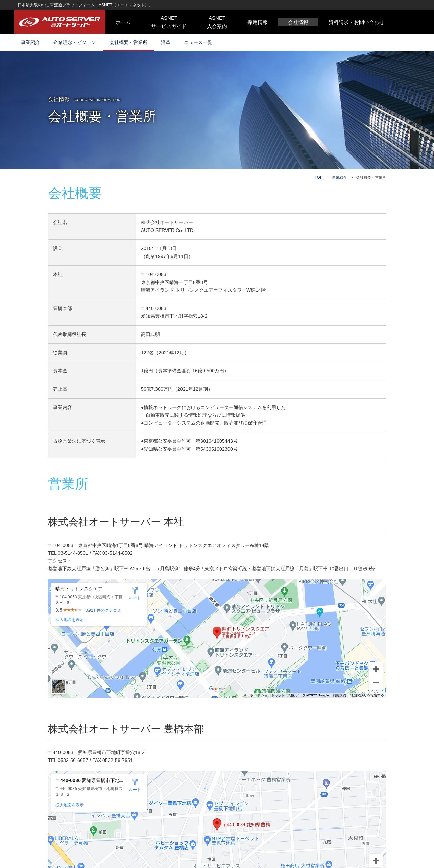
Task: Click NTP名古屋トヨペット 豊橋下地店 marker
Action: point(207,840)
